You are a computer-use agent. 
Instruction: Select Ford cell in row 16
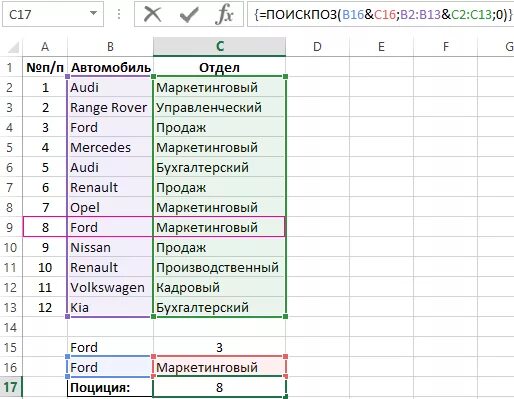110,367
